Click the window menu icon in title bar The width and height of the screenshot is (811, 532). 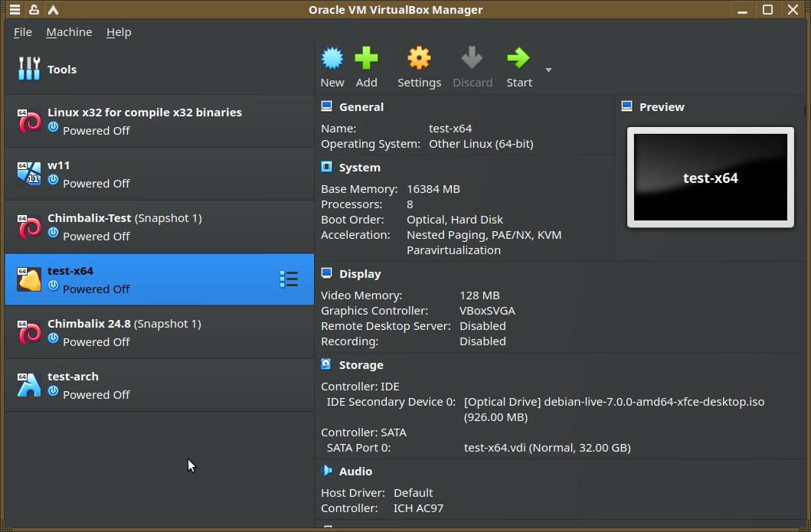pyautogui.click(x=15, y=9)
